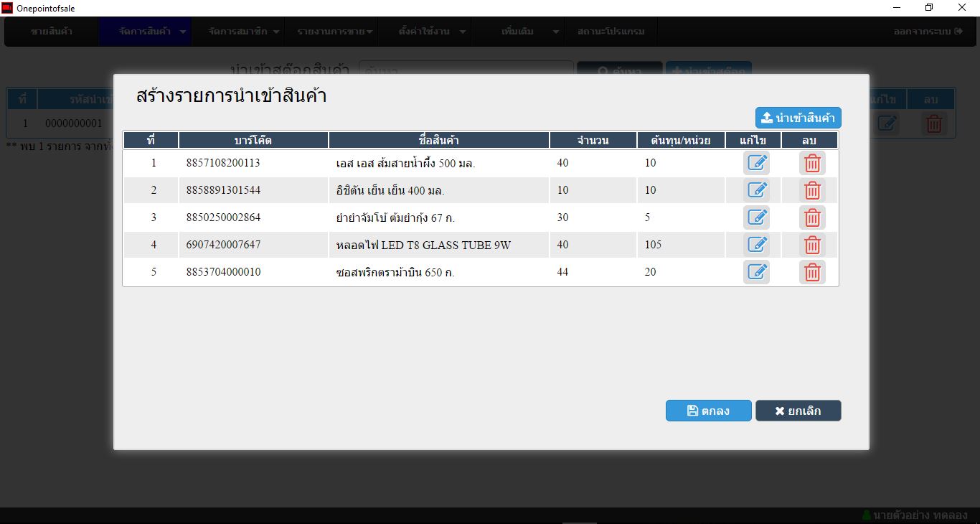
Task: Click the นำเข้าสินค้า import button
Action: coord(798,118)
